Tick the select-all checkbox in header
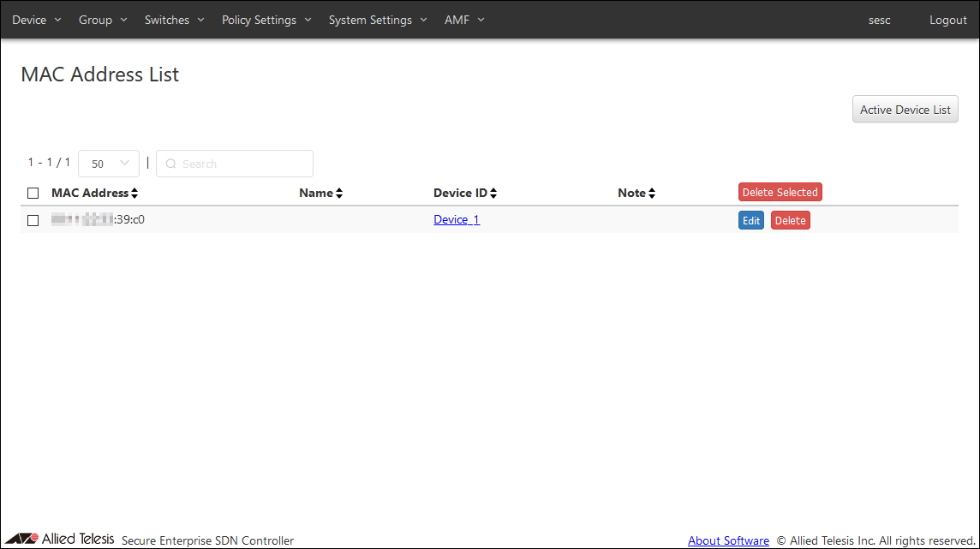980x549 pixels. point(33,194)
